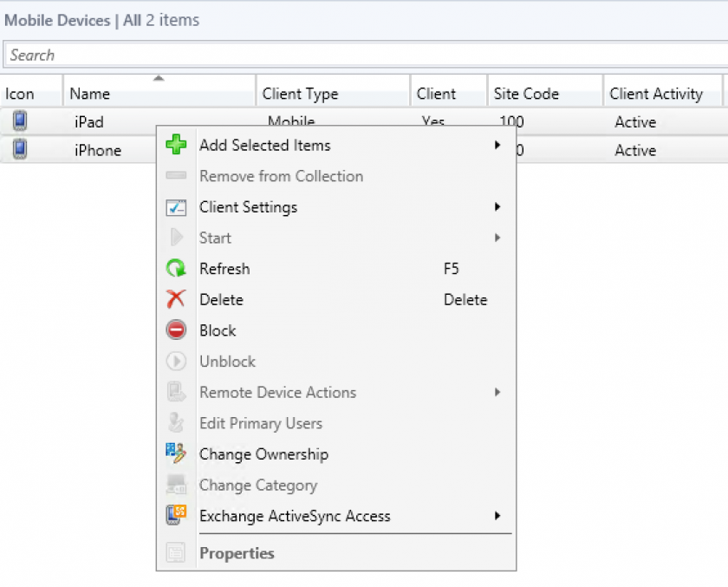Expand the Client Settings submenu arrow

(498, 207)
